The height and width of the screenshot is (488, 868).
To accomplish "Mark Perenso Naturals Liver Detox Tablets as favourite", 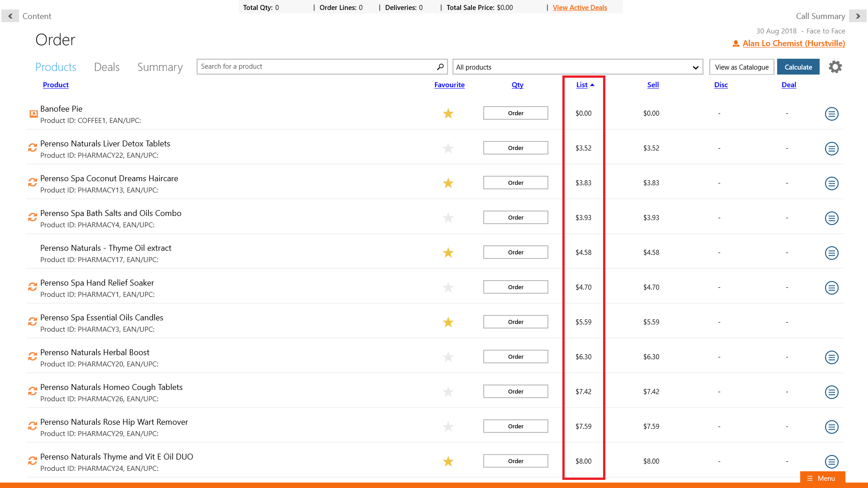I will coord(448,148).
